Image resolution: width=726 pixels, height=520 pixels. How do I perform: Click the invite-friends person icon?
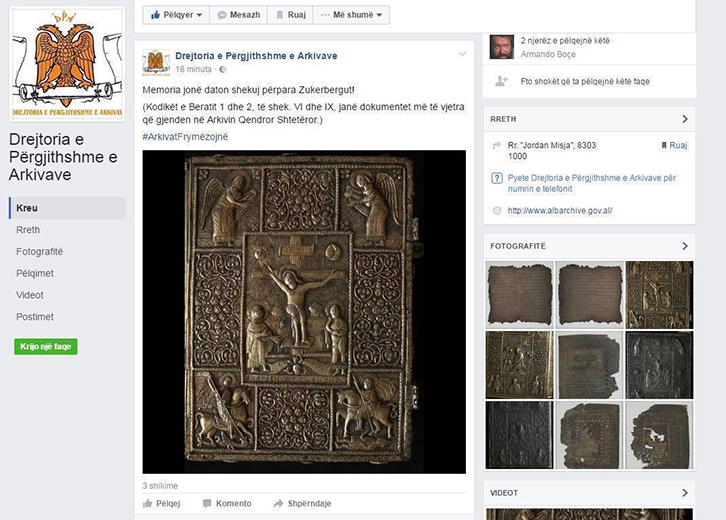501,81
